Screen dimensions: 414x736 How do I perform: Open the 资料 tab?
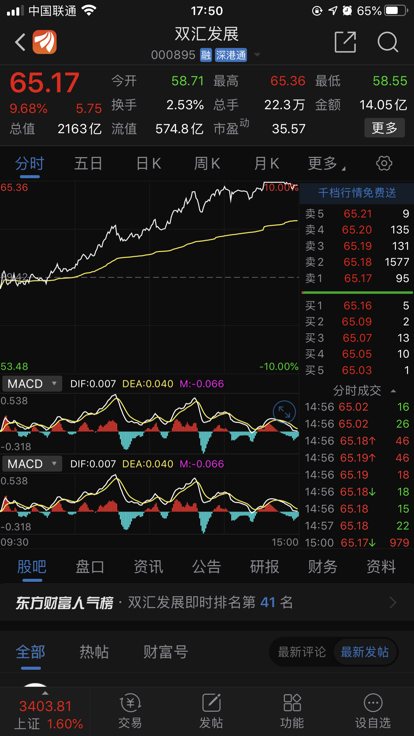(x=381, y=567)
